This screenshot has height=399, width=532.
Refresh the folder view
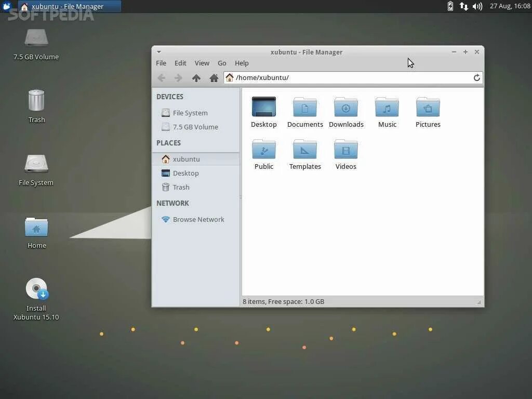coord(476,77)
